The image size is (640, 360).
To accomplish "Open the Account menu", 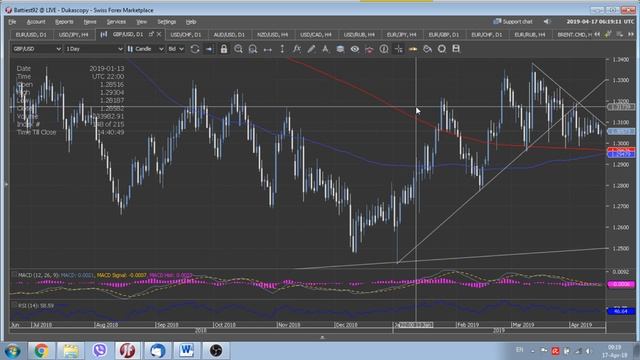I will pos(36,22).
